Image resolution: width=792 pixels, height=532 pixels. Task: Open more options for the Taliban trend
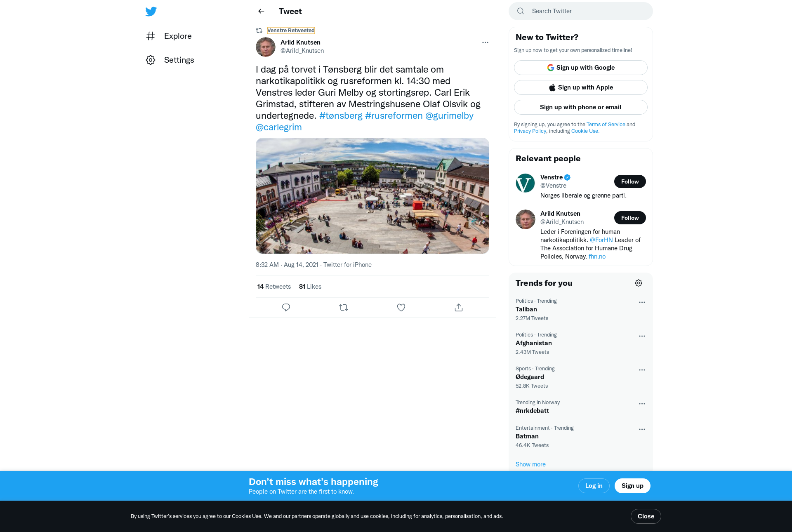pos(642,302)
